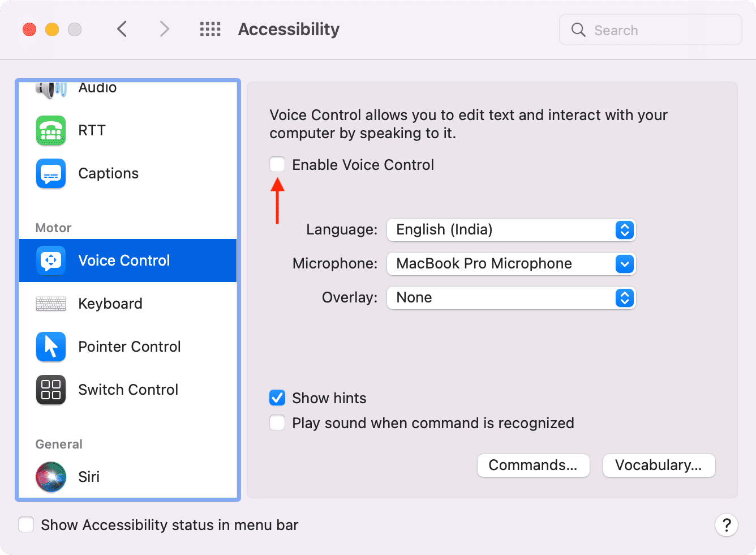Enable Voice Control checkbox
The image size is (756, 555).
pos(277,165)
